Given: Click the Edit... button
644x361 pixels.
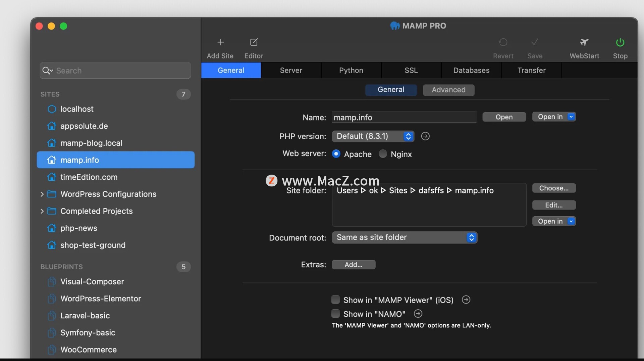Looking at the screenshot, I should 554,205.
